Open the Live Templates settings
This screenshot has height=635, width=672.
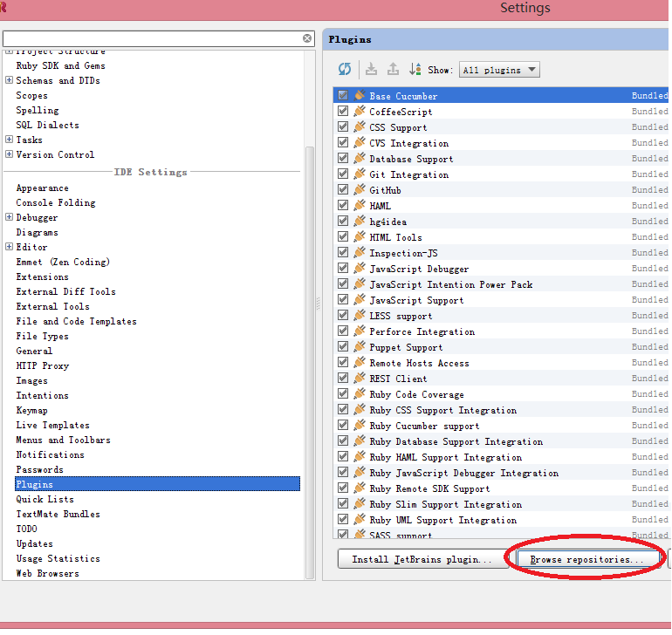[x=52, y=425]
